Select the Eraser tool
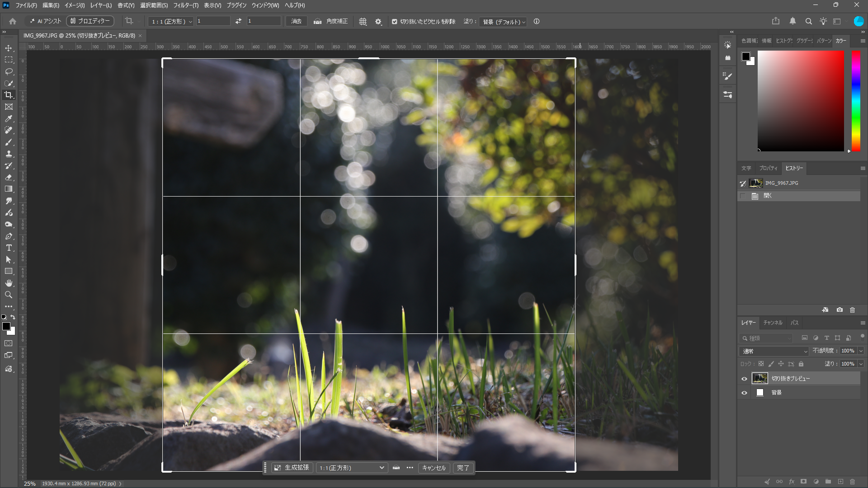 pyautogui.click(x=9, y=177)
